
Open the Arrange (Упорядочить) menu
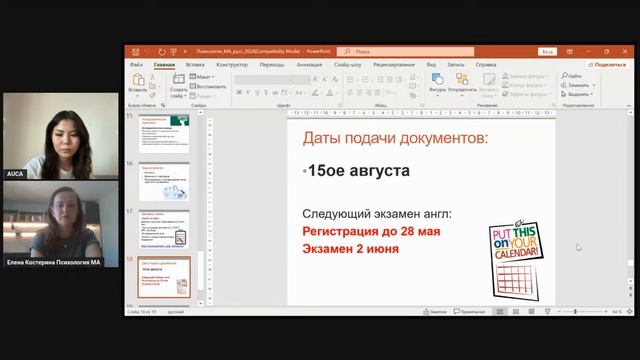point(462,85)
